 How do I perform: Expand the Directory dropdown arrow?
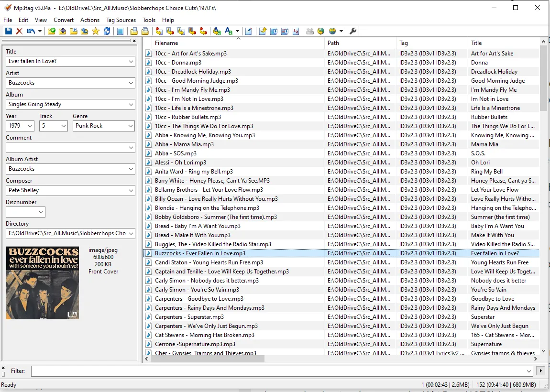[131, 233]
